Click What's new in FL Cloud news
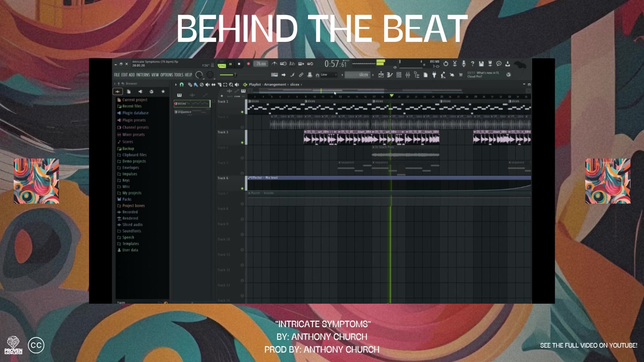Screen dimensions: 644x362 pos(483,74)
